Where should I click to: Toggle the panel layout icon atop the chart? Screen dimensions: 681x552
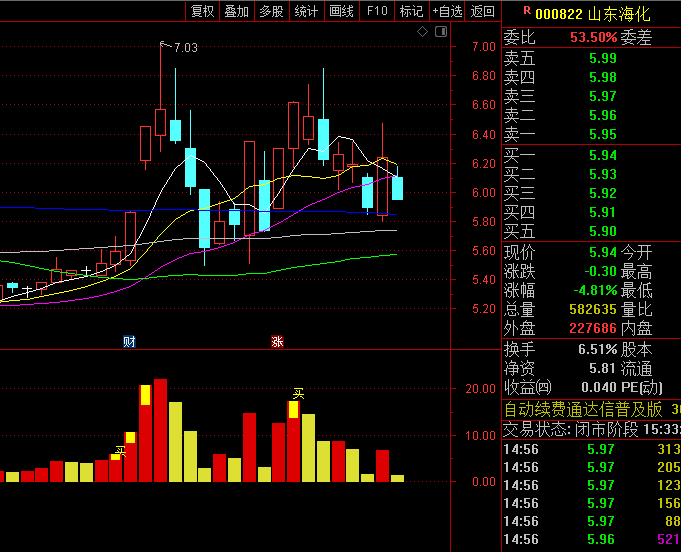pyautogui.click(x=441, y=32)
